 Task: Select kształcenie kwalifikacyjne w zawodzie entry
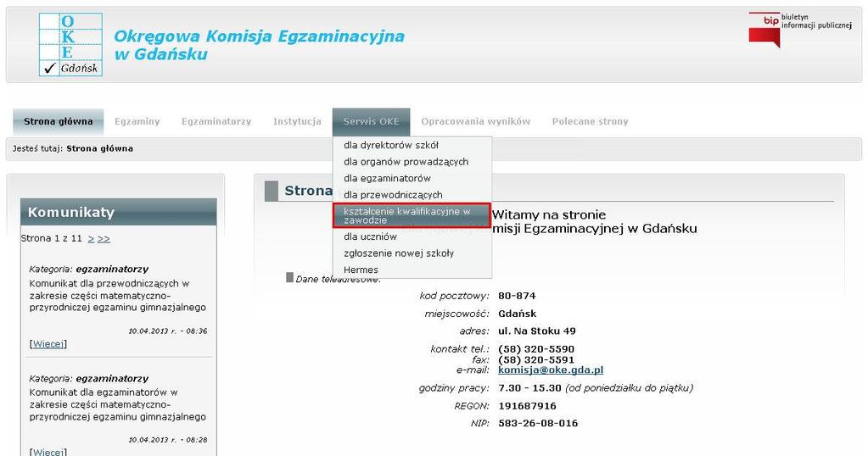pos(412,215)
